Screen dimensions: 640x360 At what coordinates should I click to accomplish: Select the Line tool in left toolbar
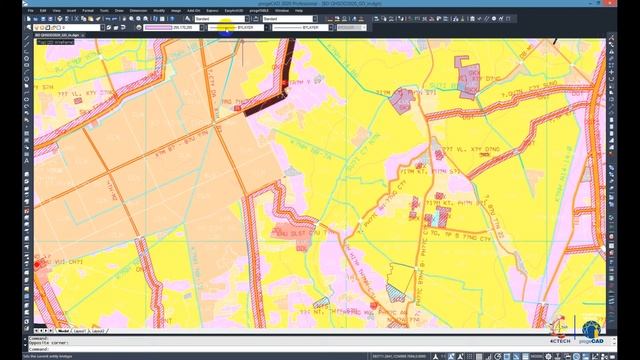[27, 38]
